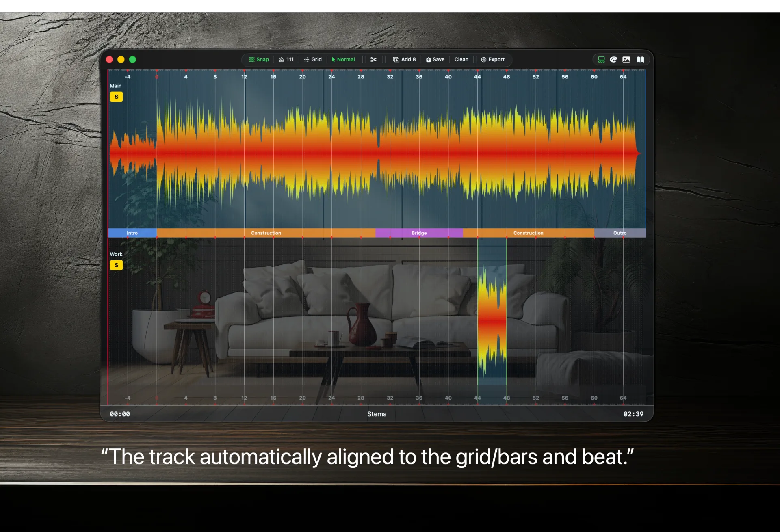Click the Stems label in bottom bar
This screenshot has height=532, width=780.
tap(377, 414)
